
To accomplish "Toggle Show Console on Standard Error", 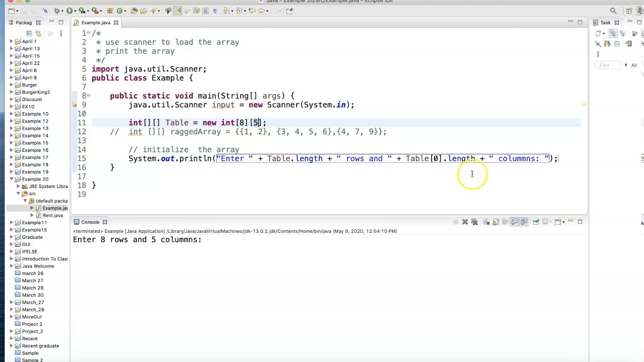I will click(x=524, y=222).
